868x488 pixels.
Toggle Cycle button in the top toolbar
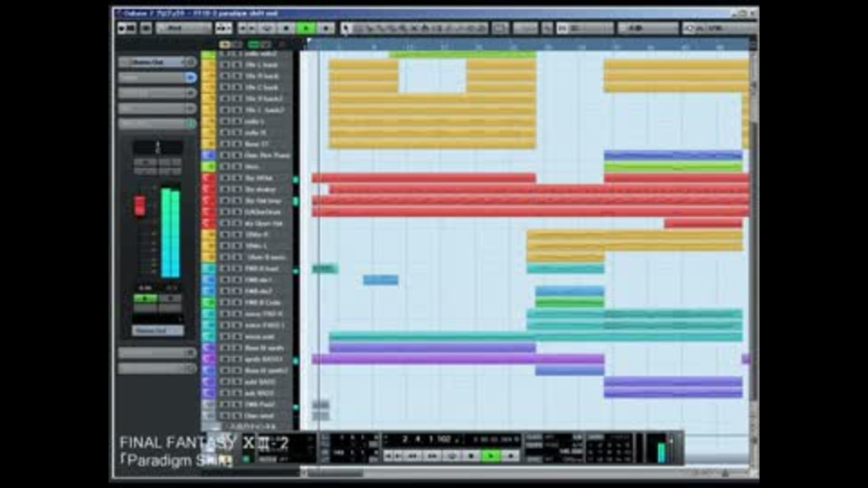pos(267,28)
